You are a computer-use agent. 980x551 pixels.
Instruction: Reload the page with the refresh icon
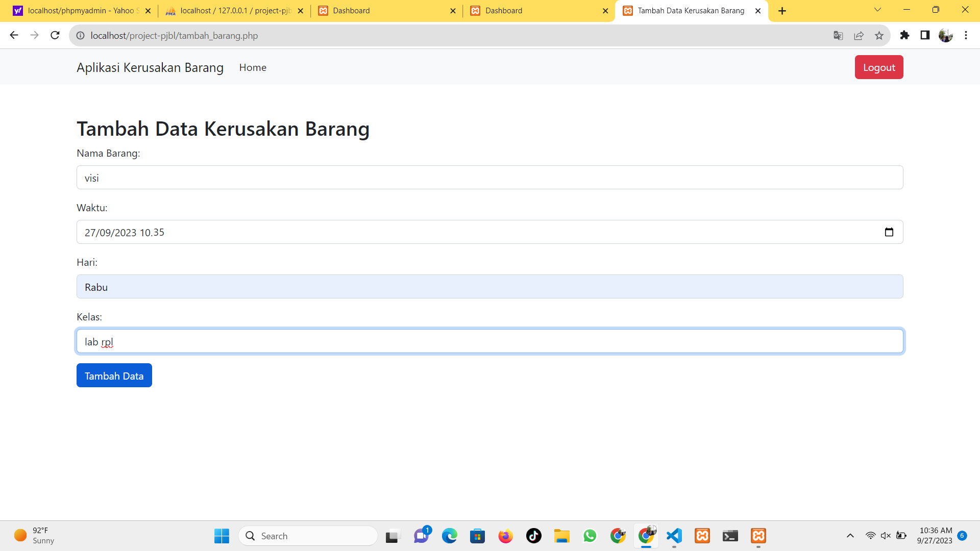click(55, 35)
